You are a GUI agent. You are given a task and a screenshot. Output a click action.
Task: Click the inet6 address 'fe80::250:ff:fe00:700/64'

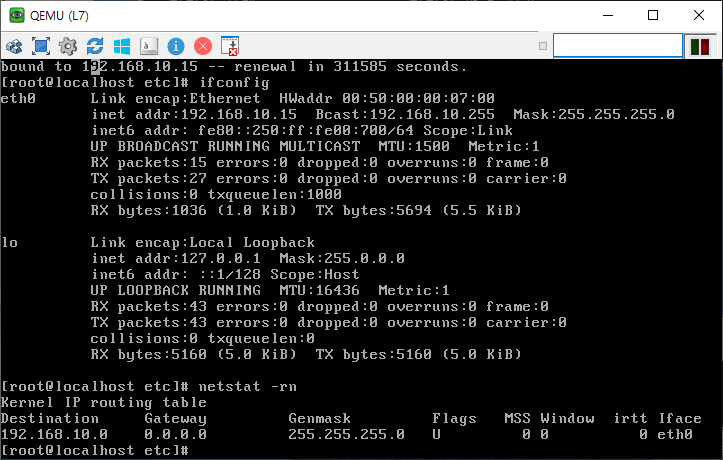point(306,130)
